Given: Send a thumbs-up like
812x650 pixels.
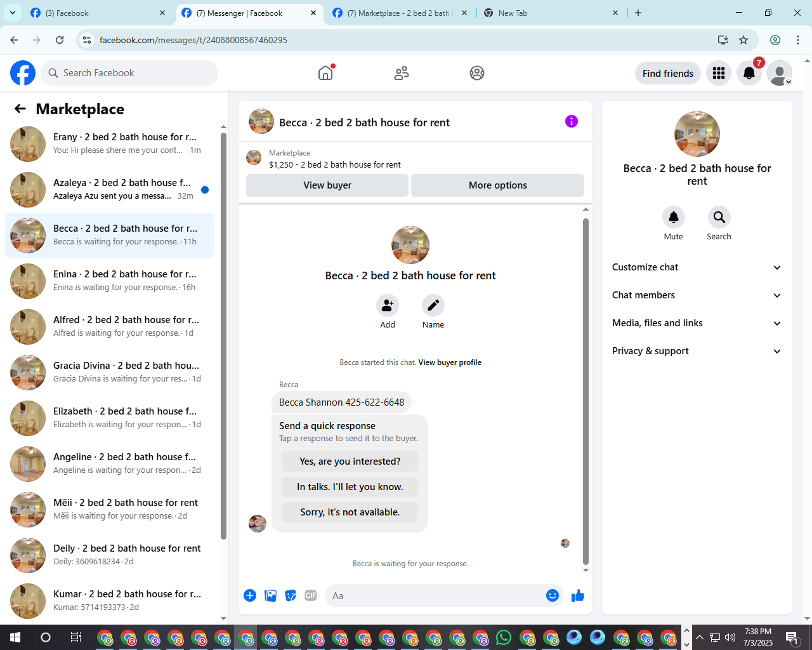Looking at the screenshot, I should coord(578,595).
